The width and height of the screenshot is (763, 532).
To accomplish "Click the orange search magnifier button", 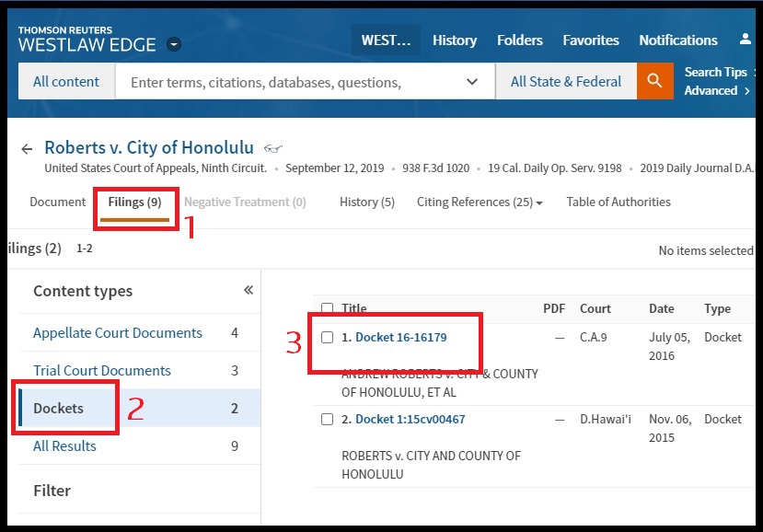I will coord(654,81).
